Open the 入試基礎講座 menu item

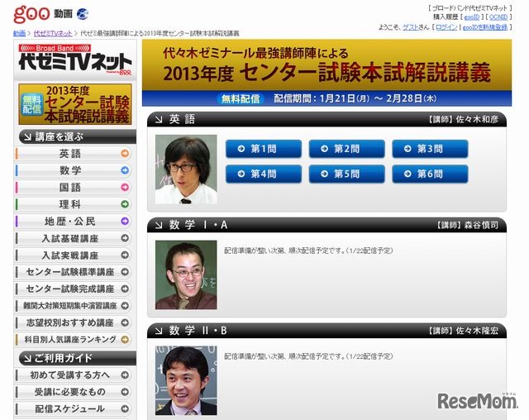(x=74, y=238)
